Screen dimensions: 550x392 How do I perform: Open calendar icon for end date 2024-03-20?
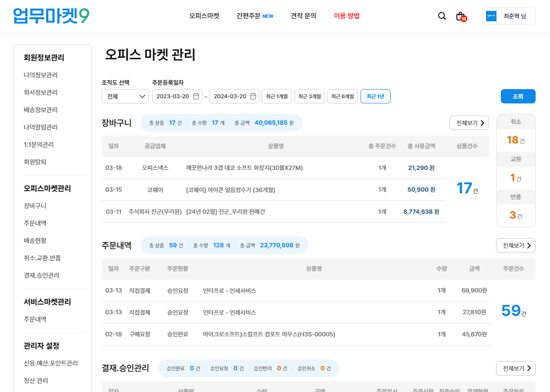coord(253,96)
